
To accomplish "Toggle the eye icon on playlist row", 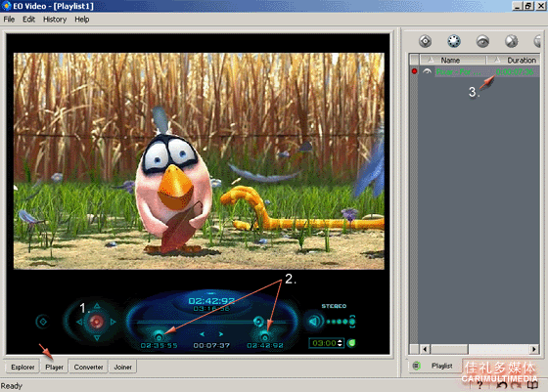I will click(427, 71).
